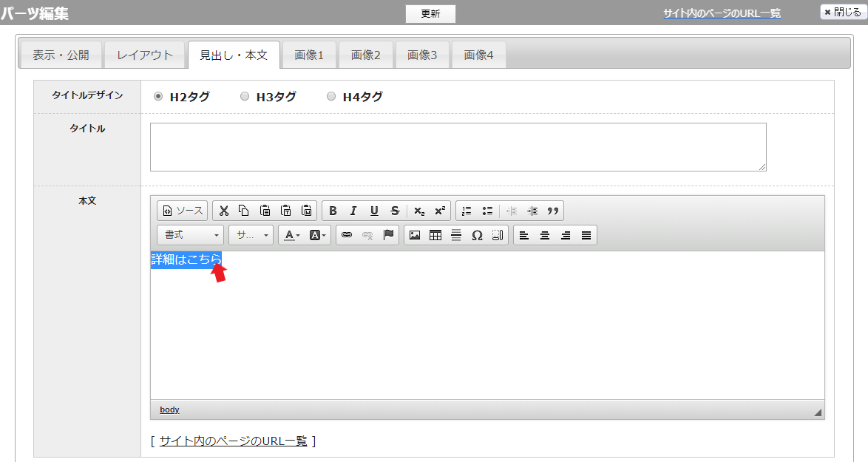Insert an image into the body
Viewport: 868px width, 462px height.
click(x=415, y=235)
